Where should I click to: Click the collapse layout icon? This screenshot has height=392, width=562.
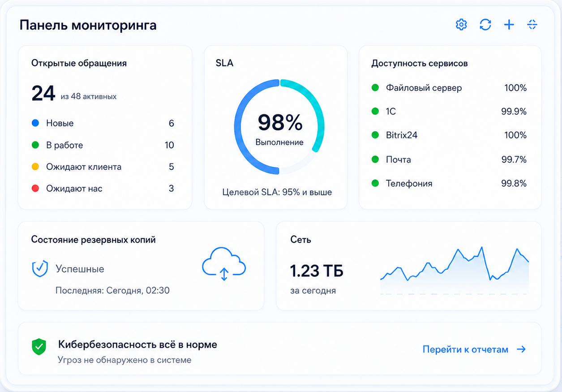coord(532,25)
